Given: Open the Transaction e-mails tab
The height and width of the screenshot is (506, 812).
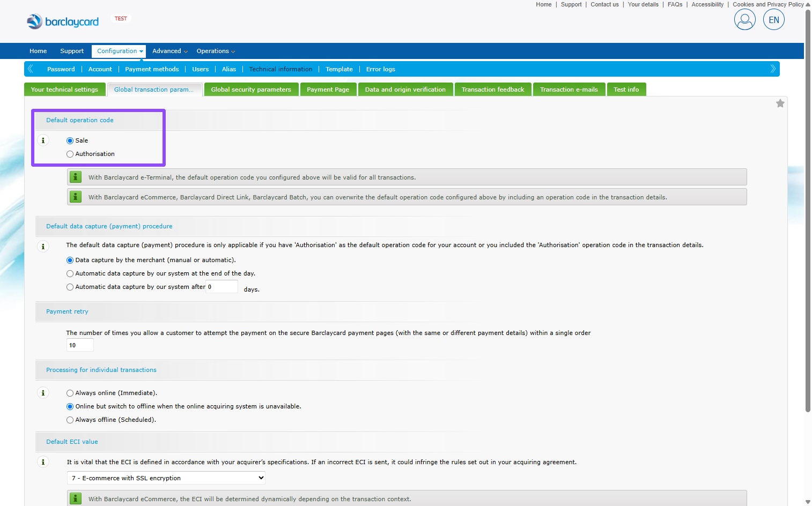Looking at the screenshot, I should point(569,90).
